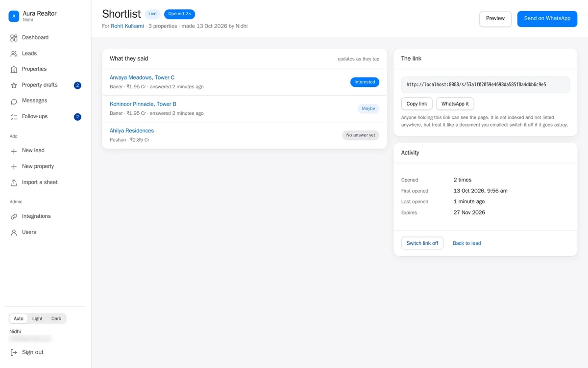Click the Aura Realtor logo avatar

coord(14,16)
